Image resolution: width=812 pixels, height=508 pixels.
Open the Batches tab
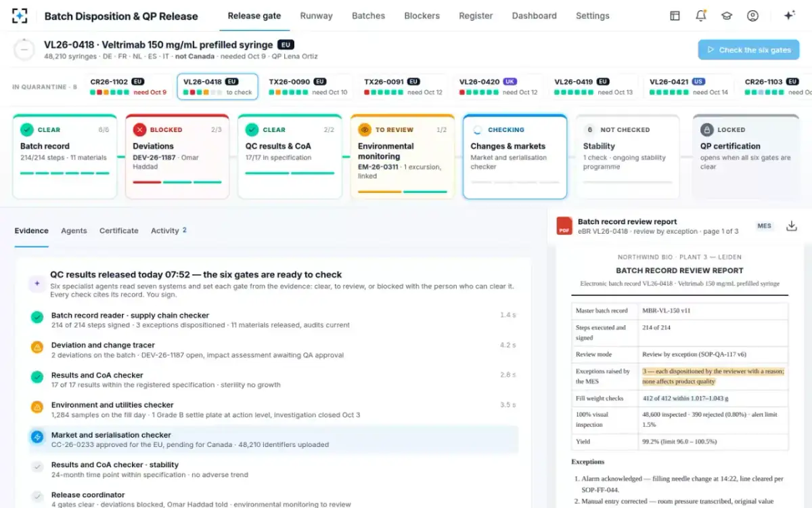point(369,16)
